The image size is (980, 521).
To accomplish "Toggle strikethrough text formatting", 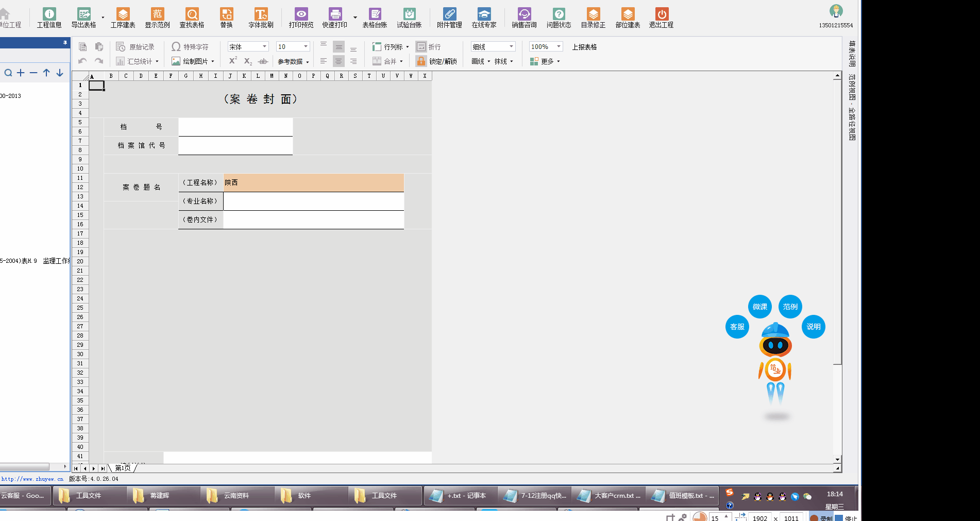I will tap(263, 61).
